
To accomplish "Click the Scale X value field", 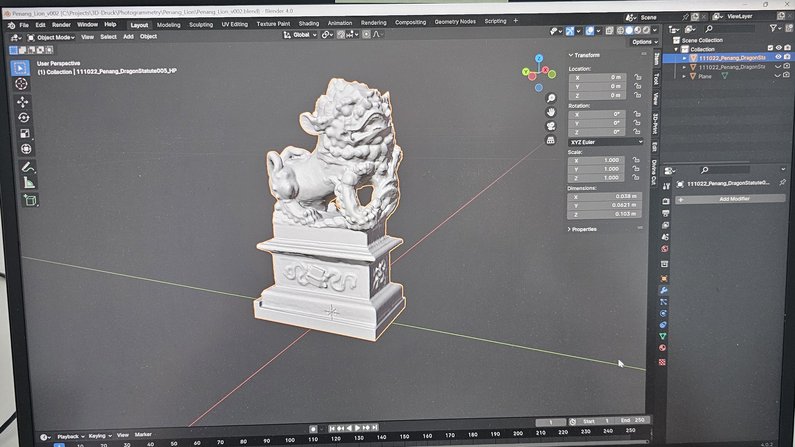I will [x=597, y=160].
